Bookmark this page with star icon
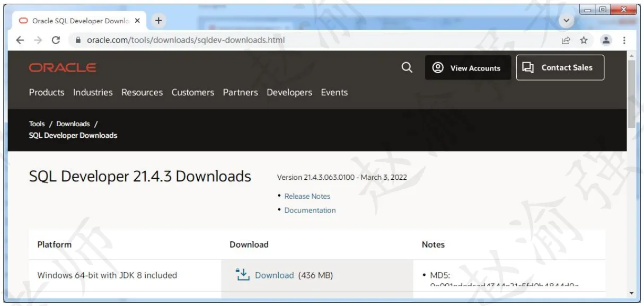644x306 pixels. coord(584,40)
